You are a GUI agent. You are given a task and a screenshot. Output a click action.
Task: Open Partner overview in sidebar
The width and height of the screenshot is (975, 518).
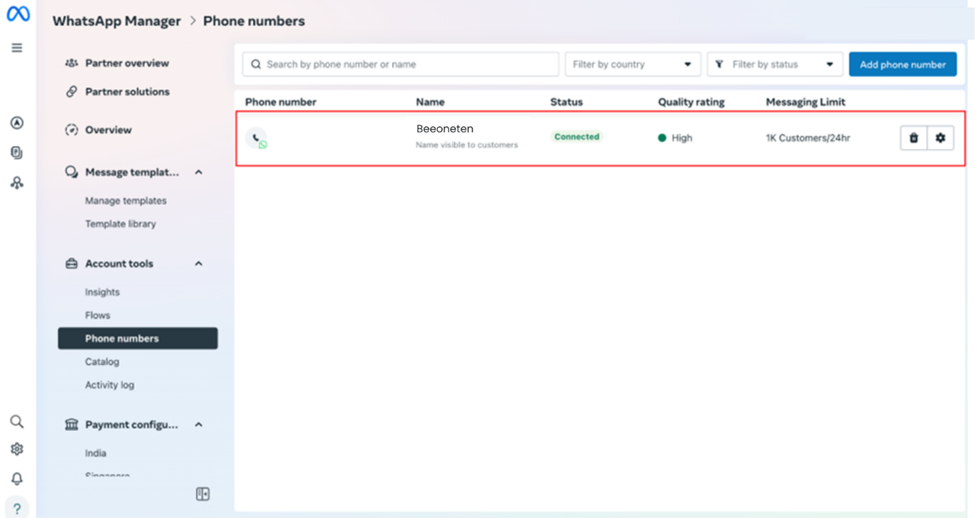[126, 63]
